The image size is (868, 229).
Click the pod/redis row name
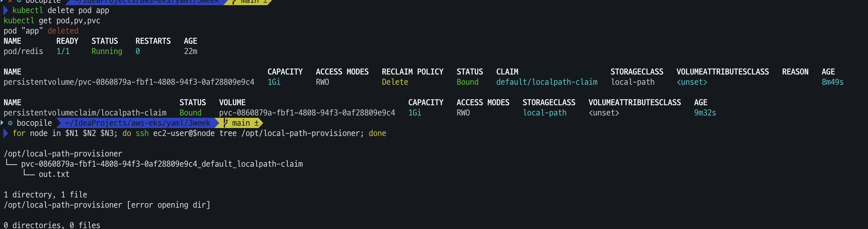pos(23,51)
